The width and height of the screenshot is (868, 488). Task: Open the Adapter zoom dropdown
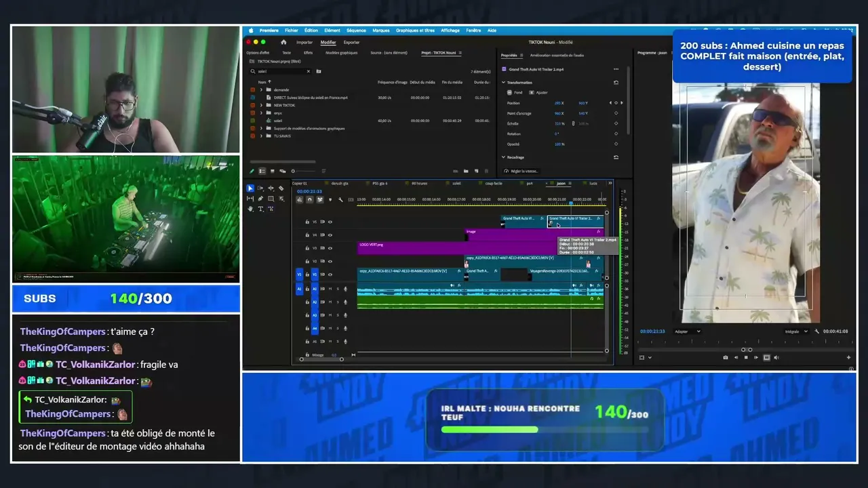pos(688,331)
